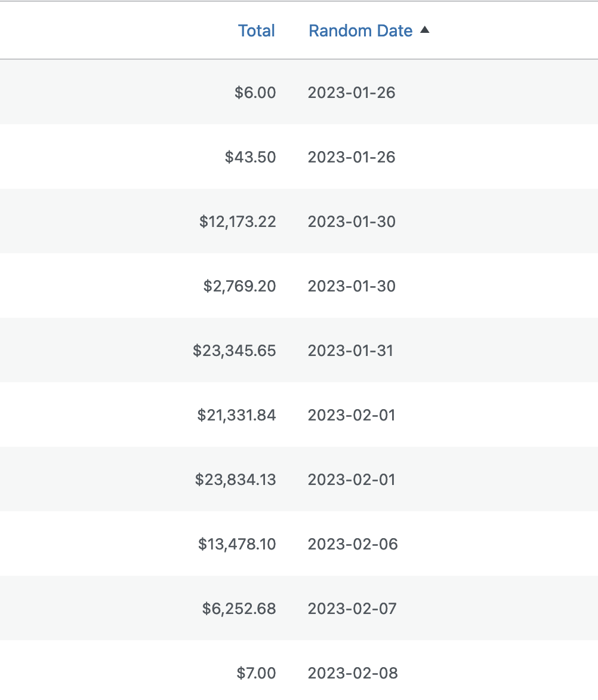Toggle sort direction on Random Date
This screenshot has width=598, height=700.
coord(360,30)
